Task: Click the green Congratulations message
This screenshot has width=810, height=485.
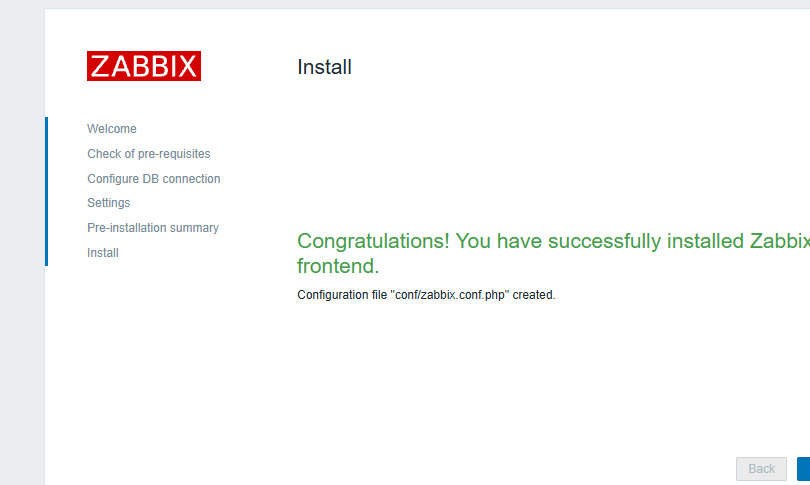Action: click(x=553, y=253)
